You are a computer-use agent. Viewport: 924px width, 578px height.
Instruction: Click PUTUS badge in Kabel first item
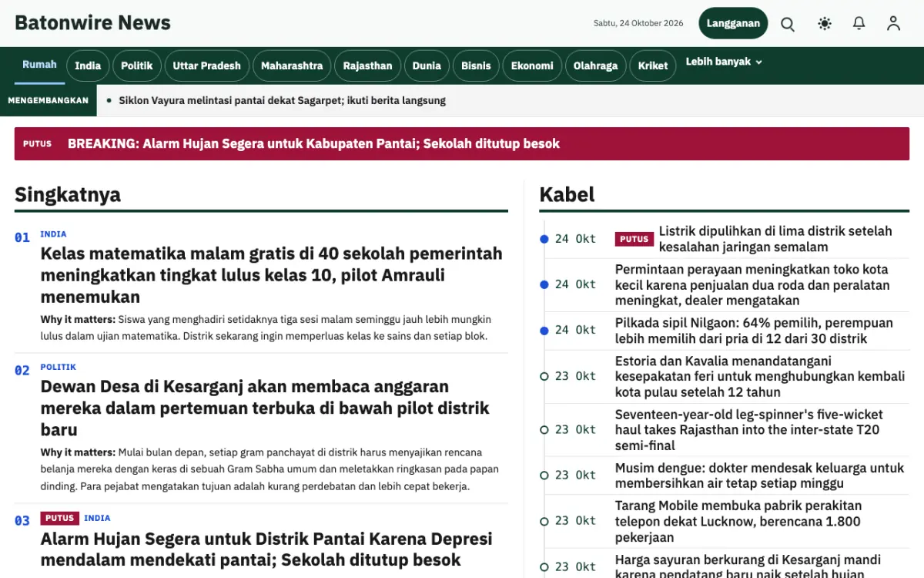click(x=634, y=239)
